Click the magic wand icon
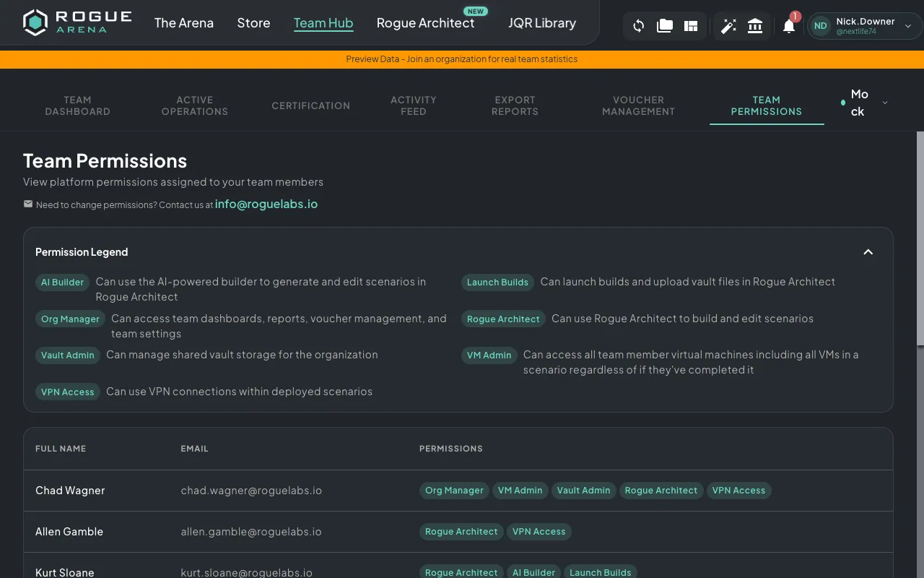This screenshot has width=924, height=578. coord(728,27)
